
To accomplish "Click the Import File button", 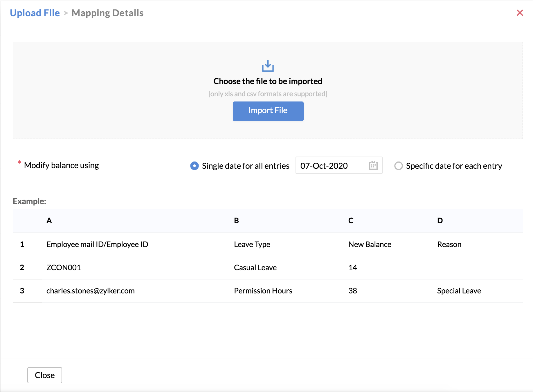I will (x=268, y=111).
